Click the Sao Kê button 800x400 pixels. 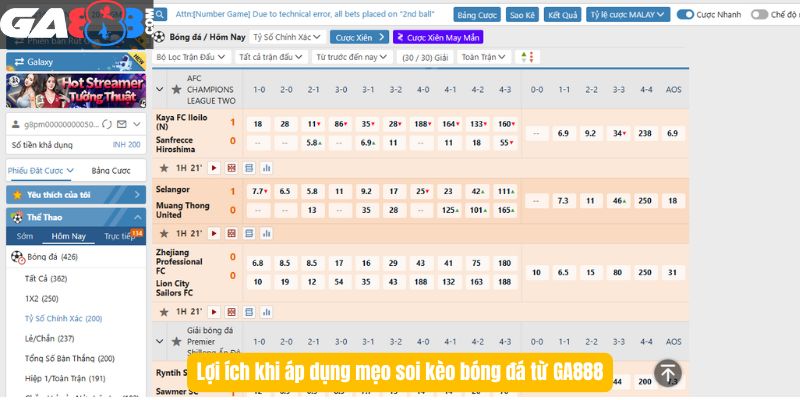pos(522,14)
